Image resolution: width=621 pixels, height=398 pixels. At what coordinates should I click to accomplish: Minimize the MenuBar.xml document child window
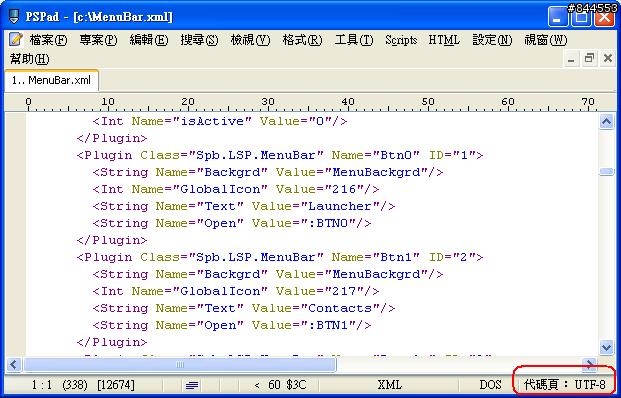click(x=571, y=59)
